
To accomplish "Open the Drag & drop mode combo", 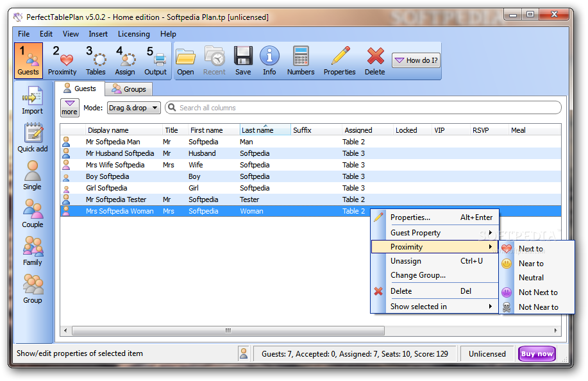I will (134, 108).
